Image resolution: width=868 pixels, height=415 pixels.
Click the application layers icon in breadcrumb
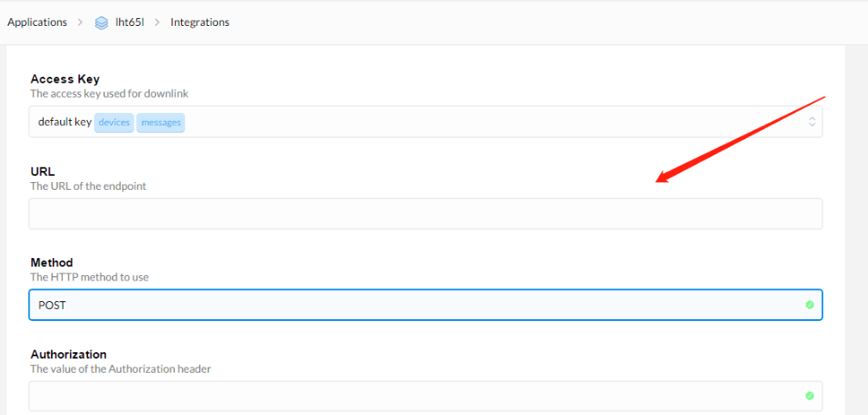[x=102, y=22]
